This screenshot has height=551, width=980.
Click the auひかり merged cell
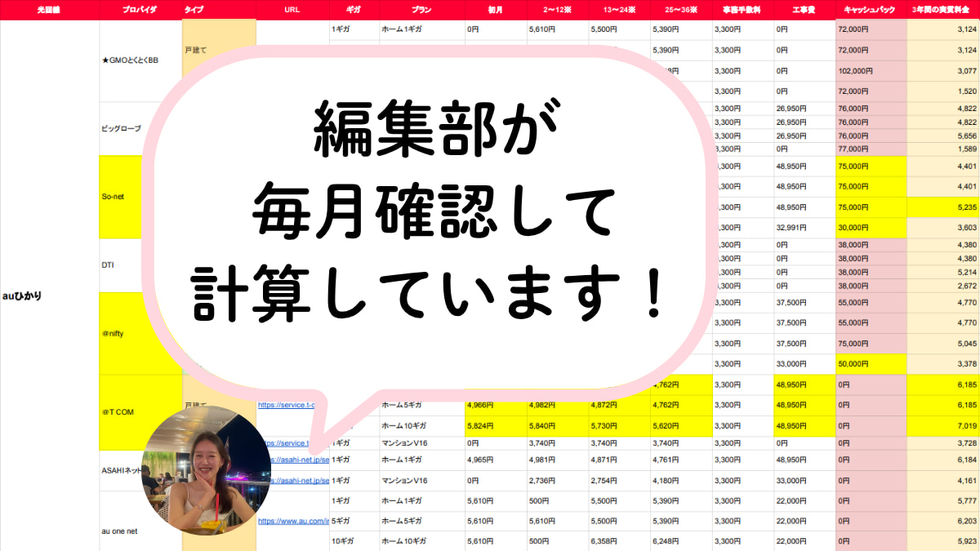pyautogui.click(x=49, y=295)
